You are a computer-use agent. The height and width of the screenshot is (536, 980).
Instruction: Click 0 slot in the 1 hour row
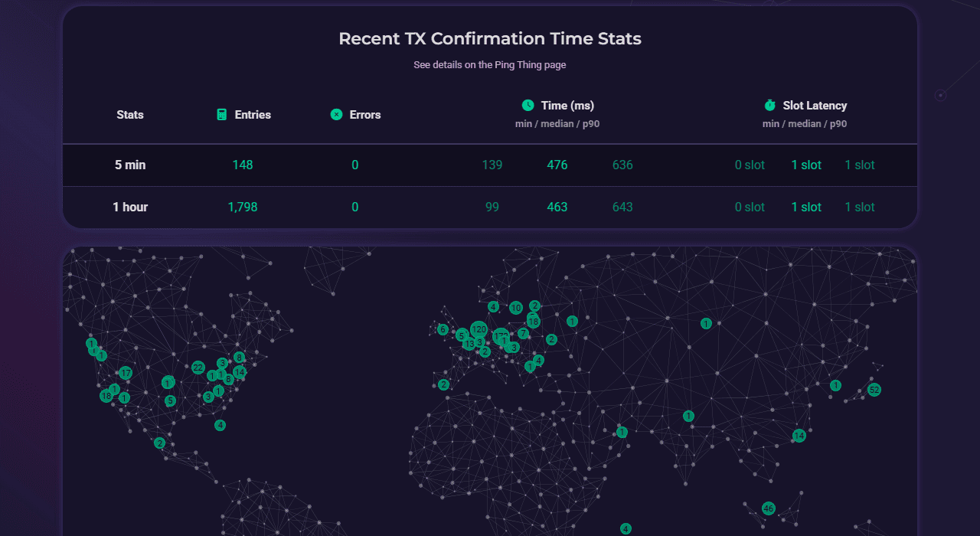(x=750, y=207)
